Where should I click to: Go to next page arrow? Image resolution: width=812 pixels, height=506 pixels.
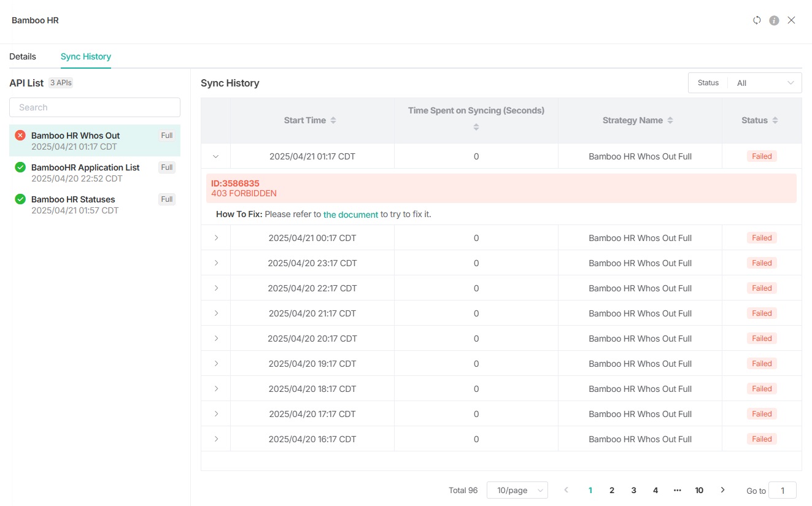click(722, 490)
